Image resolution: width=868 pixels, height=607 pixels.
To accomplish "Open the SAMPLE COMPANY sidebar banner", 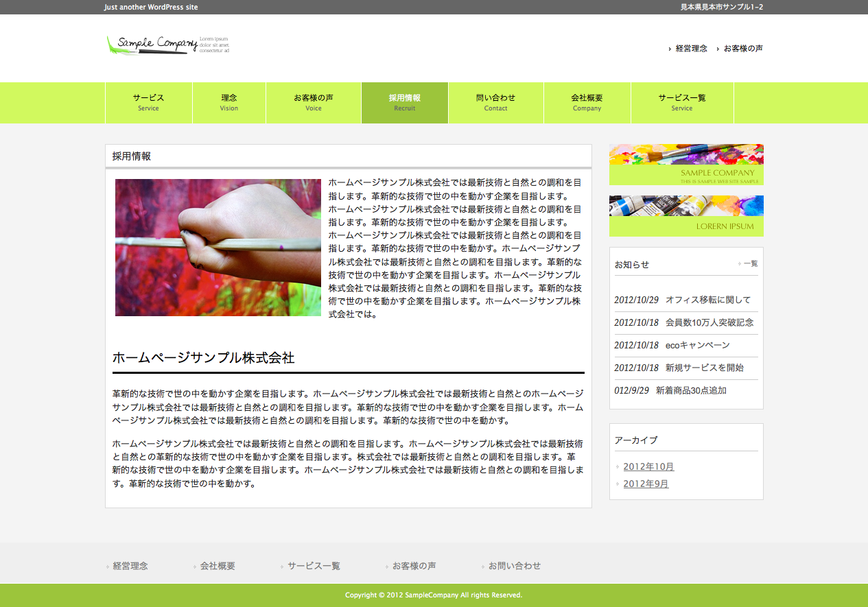I will tap(686, 165).
